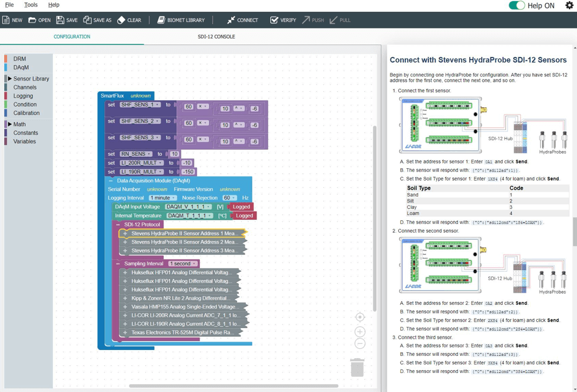Image resolution: width=577 pixels, height=392 pixels.
Task: Open the DAQM_T_1_1_1 channel dropdown
Action: click(x=190, y=216)
